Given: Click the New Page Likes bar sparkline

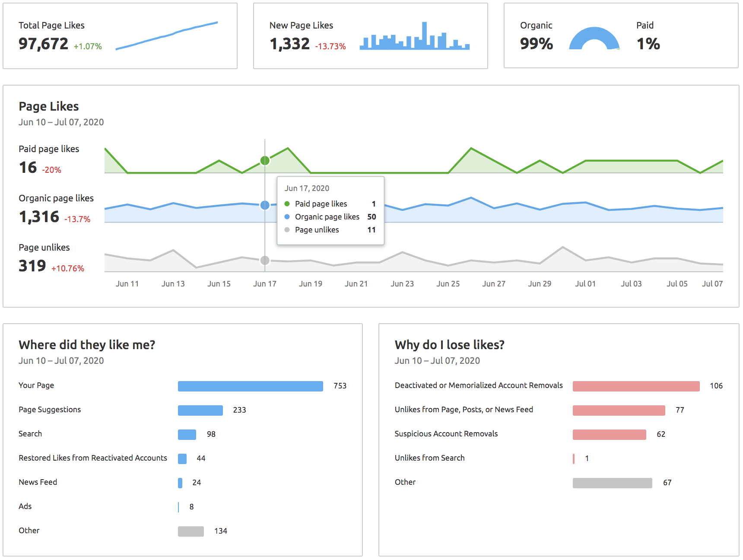Looking at the screenshot, I should pos(415,36).
